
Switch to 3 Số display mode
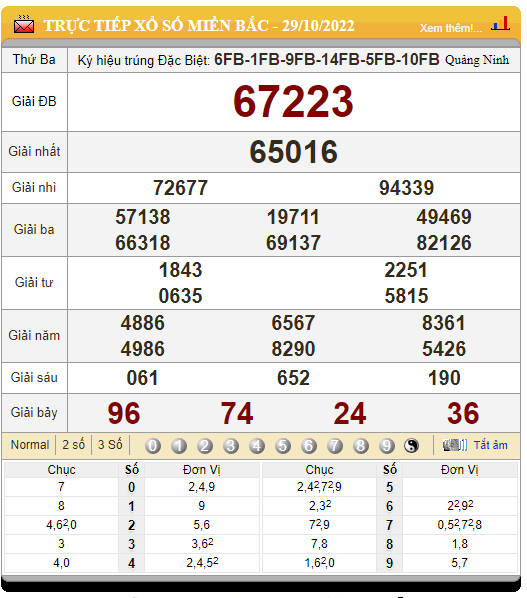click(110, 445)
